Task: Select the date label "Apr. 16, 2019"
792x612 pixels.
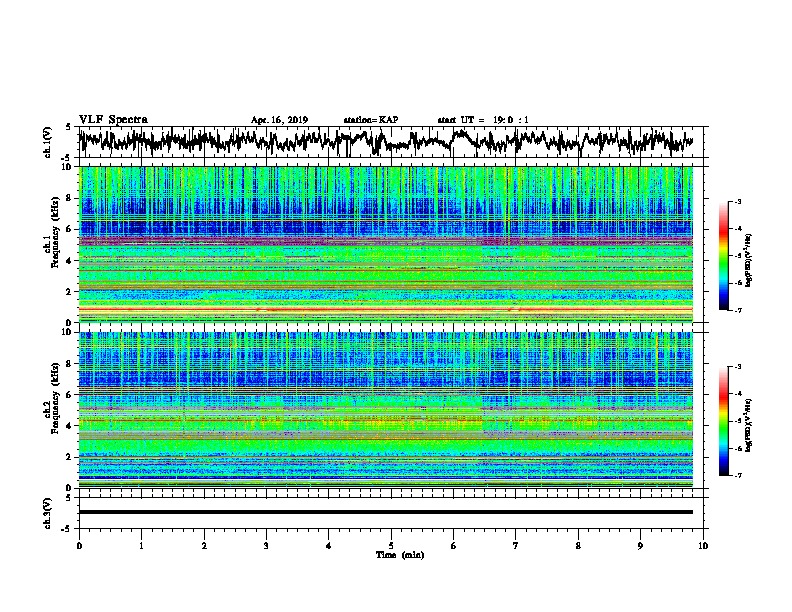Action: (x=279, y=120)
